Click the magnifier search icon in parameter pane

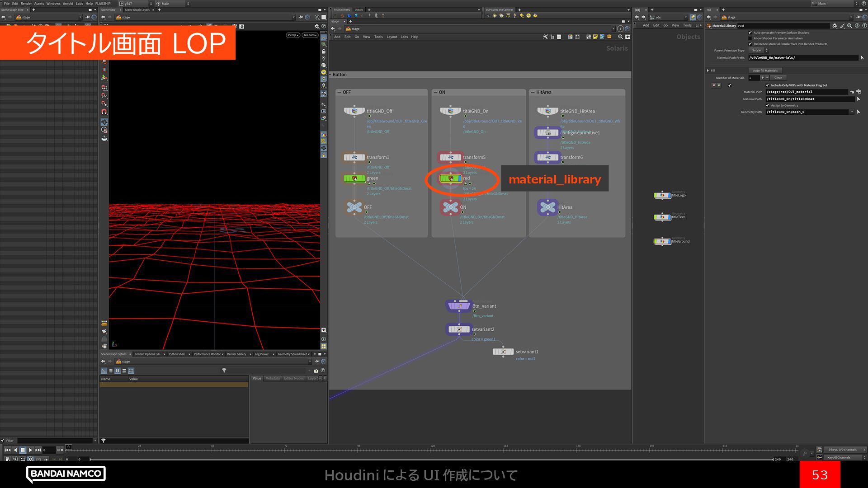point(849,26)
